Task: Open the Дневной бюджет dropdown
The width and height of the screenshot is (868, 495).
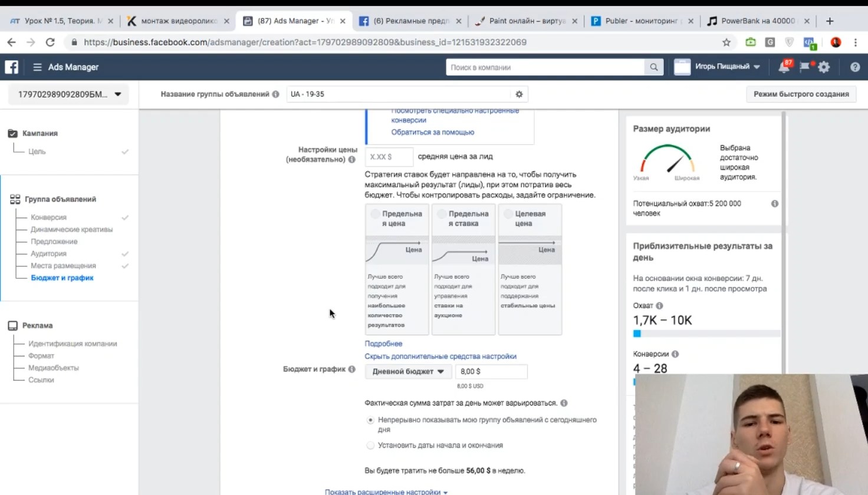Action: [x=408, y=372]
